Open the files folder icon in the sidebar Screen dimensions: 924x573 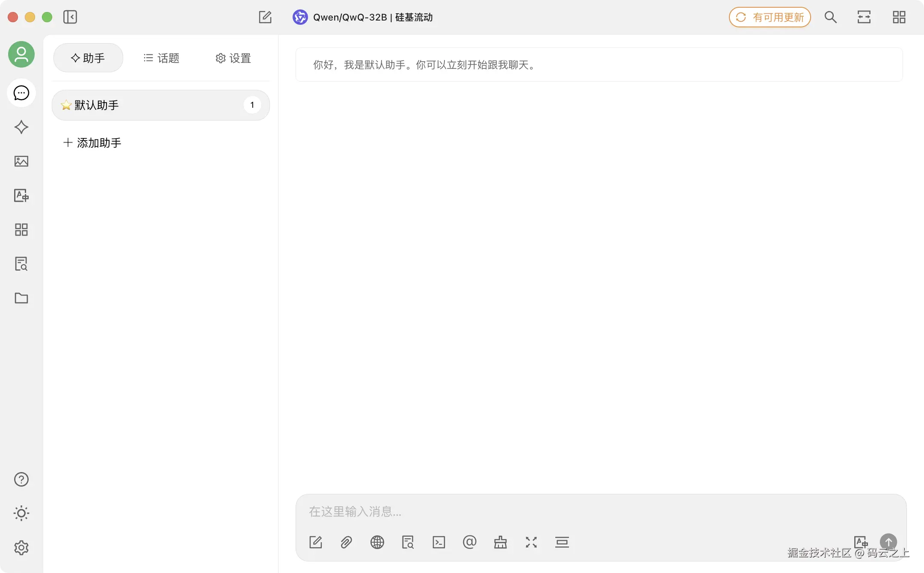(x=21, y=298)
